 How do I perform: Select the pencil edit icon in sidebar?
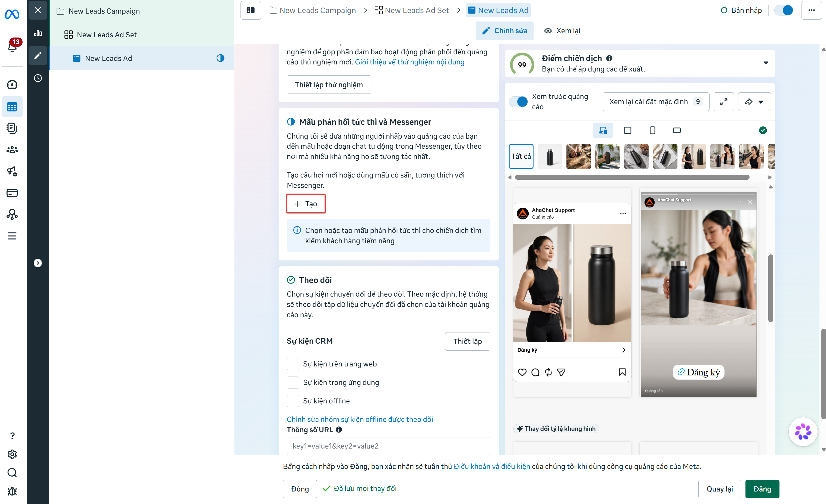(x=38, y=55)
